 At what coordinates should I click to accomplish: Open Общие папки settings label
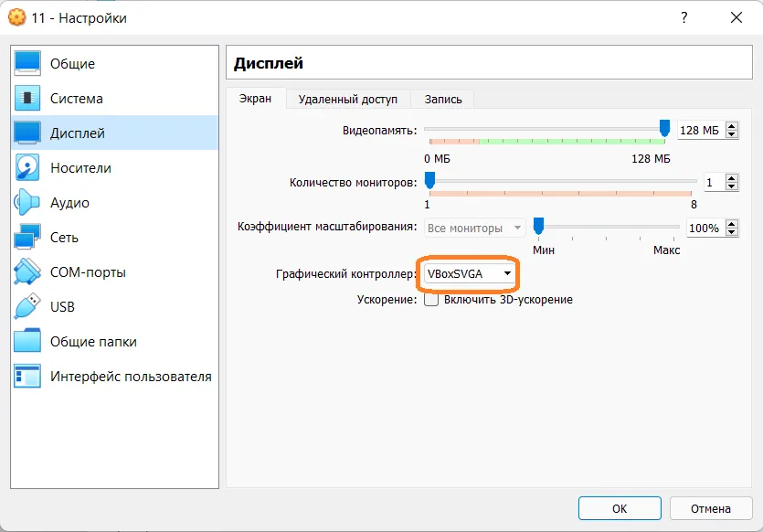coord(93,342)
